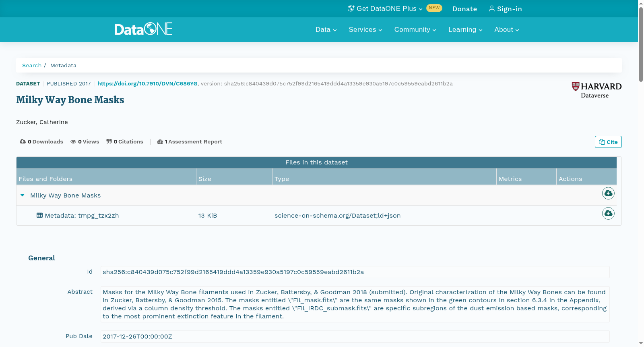Viewport: 644px width, 347px height.
Task: Open the Community menu
Action: pyautogui.click(x=415, y=30)
